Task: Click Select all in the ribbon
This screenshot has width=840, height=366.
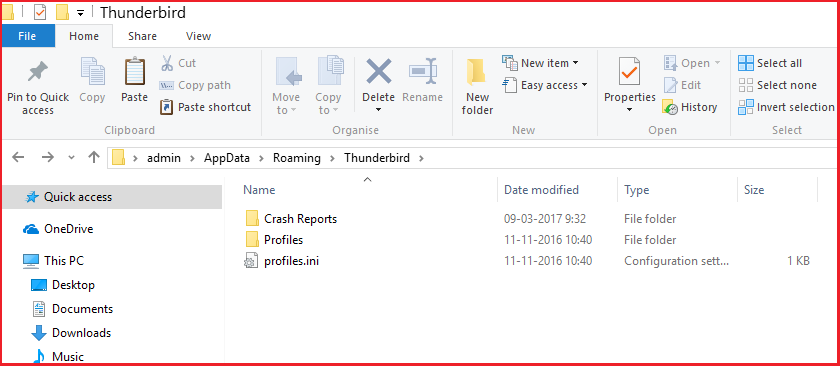Action: [x=769, y=63]
